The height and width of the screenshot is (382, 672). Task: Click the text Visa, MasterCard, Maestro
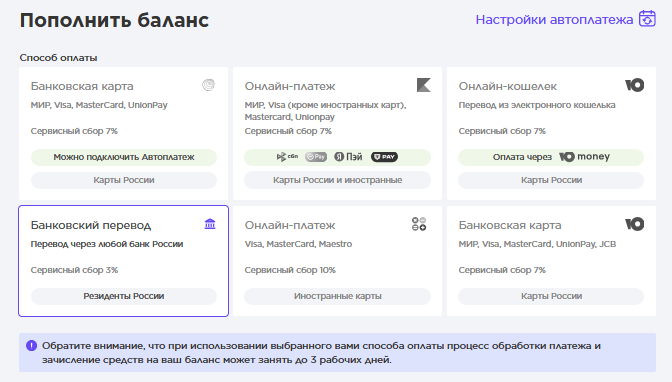tap(298, 244)
